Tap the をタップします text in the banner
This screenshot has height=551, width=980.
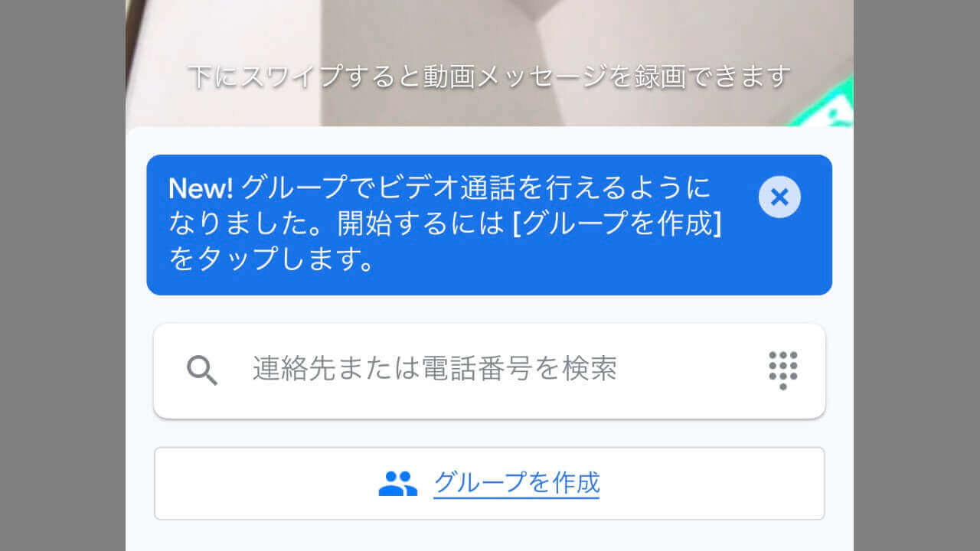[x=271, y=260]
